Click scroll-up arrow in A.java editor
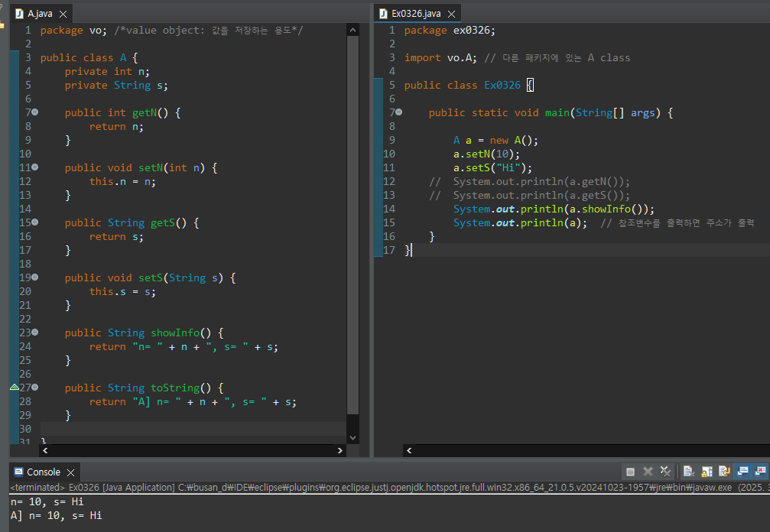The width and height of the screenshot is (770, 532). pos(353,31)
